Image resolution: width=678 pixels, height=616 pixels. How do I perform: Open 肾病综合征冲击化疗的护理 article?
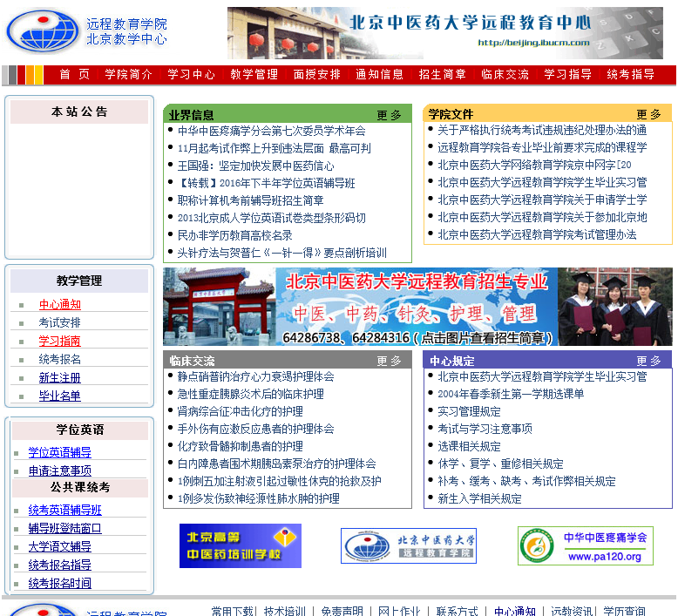(x=240, y=411)
